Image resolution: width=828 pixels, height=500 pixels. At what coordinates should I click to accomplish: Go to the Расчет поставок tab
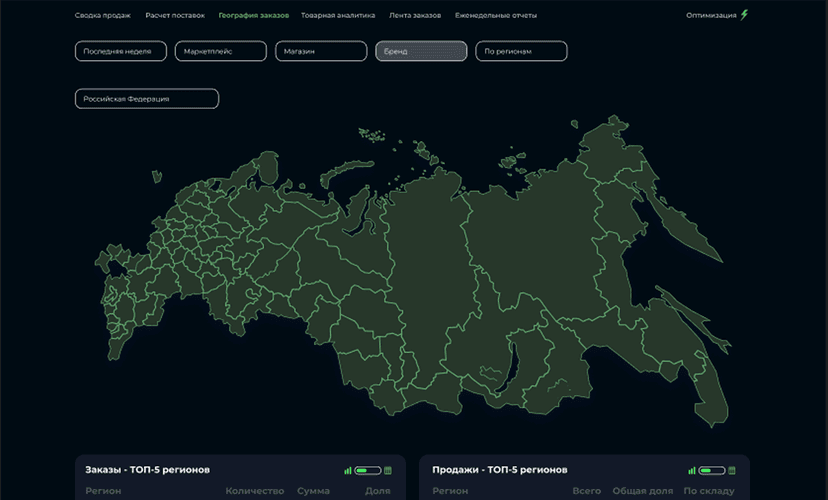pos(174,16)
